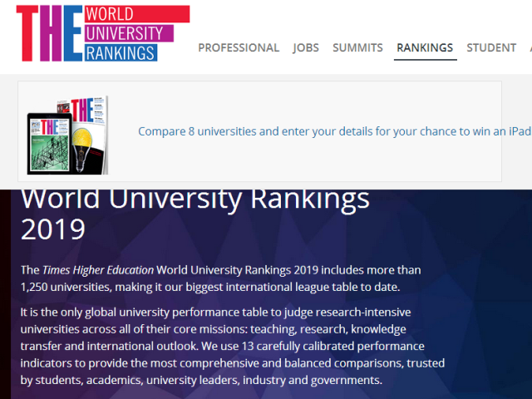Open the JOBS navigation item
This screenshot has width=532, height=399.
click(306, 48)
